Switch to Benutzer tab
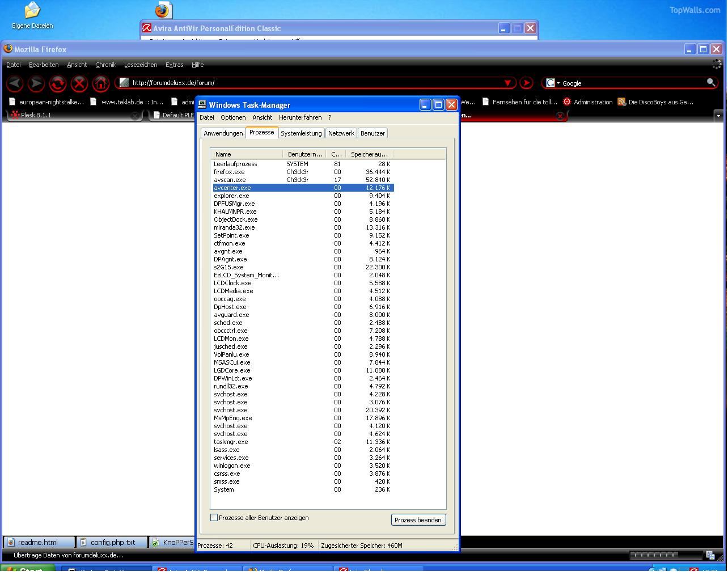Viewport: 728px width, 575px height. coord(373,133)
